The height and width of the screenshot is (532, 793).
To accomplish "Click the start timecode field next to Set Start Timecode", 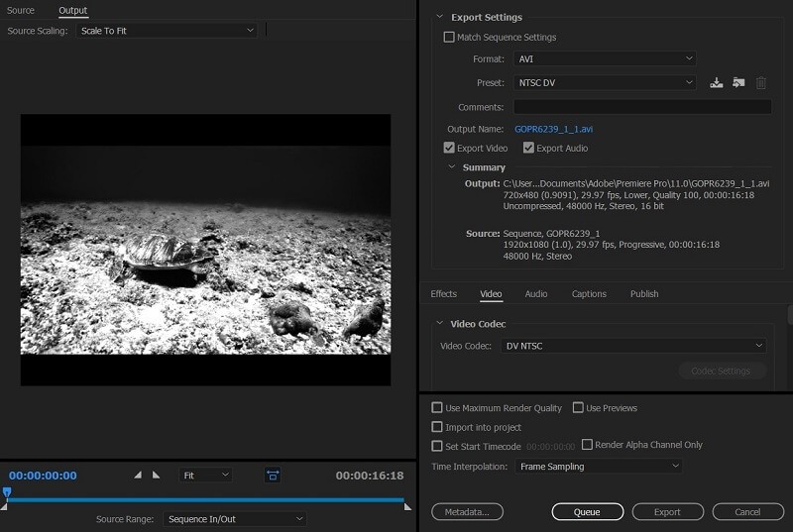I will point(550,447).
